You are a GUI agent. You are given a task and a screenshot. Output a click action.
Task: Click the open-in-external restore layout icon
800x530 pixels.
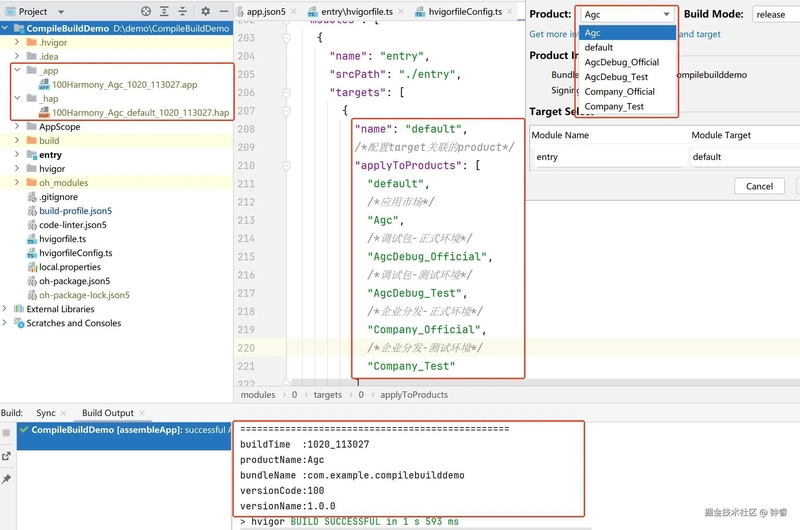[7, 456]
